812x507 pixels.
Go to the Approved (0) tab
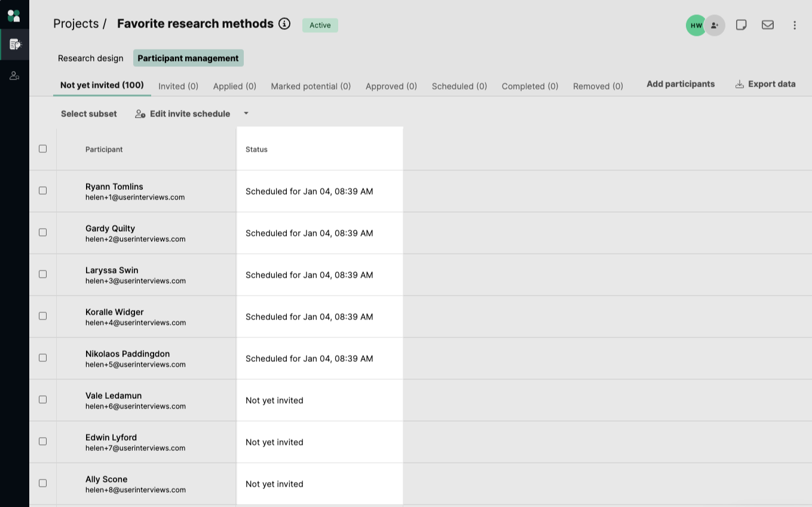(x=391, y=86)
